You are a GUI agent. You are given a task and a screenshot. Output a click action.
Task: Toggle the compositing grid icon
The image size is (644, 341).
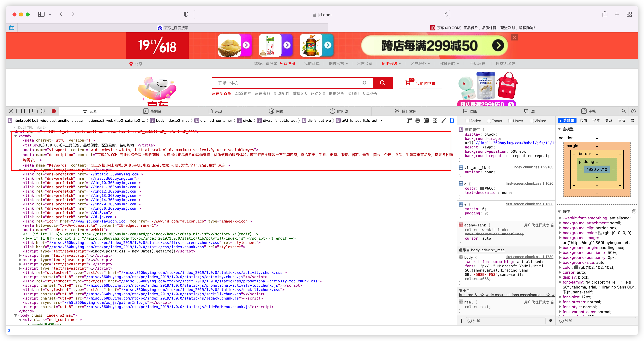click(x=435, y=120)
